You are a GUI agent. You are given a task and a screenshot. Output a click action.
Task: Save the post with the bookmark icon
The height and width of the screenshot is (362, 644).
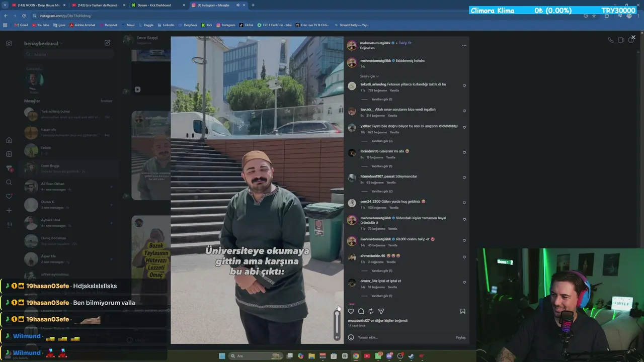coord(463,311)
